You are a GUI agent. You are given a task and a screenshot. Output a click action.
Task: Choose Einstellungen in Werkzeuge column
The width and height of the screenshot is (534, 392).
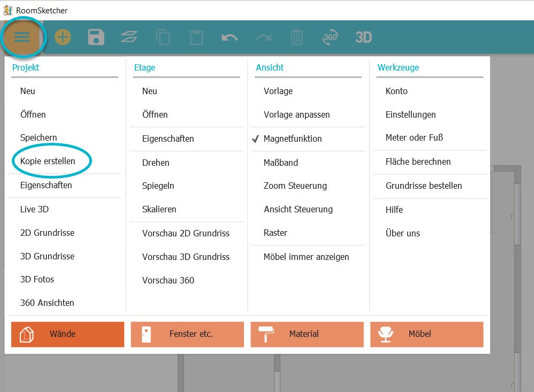click(410, 114)
